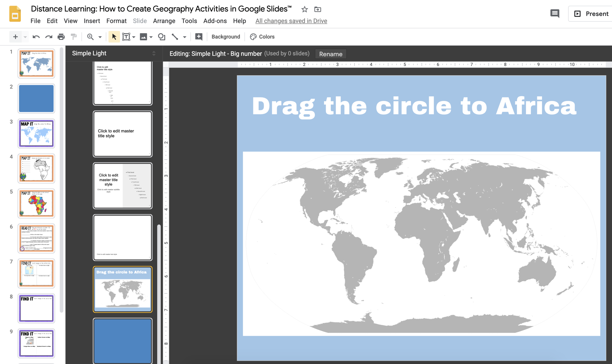
Task: Redo the last action
Action: (x=48, y=37)
